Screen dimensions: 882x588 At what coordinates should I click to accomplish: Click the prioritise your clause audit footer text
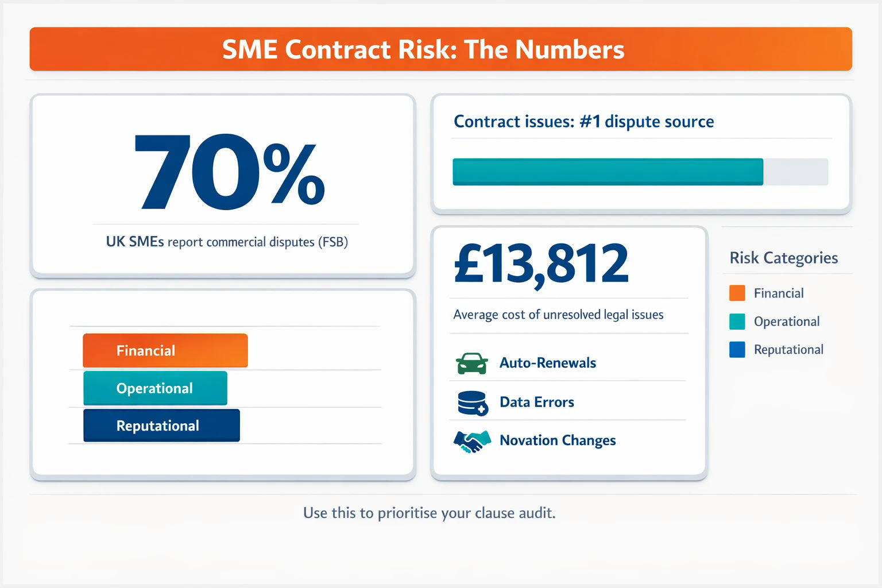(x=430, y=513)
